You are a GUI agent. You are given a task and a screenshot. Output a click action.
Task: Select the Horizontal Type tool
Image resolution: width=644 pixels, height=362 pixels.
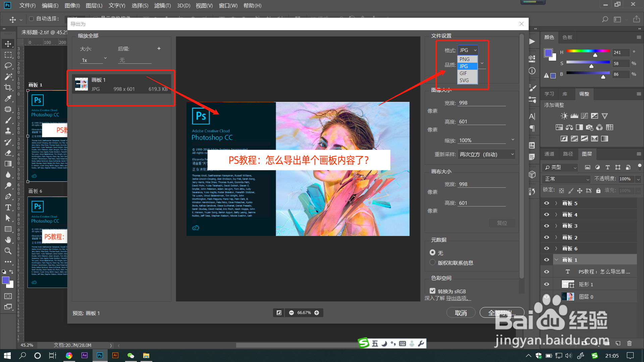pyautogui.click(x=8, y=207)
